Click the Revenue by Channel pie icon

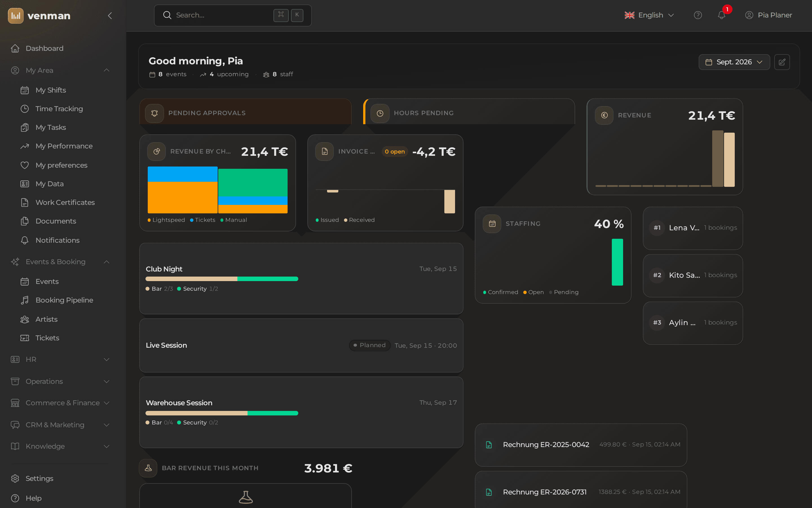pyautogui.click(x=156, y=152)
